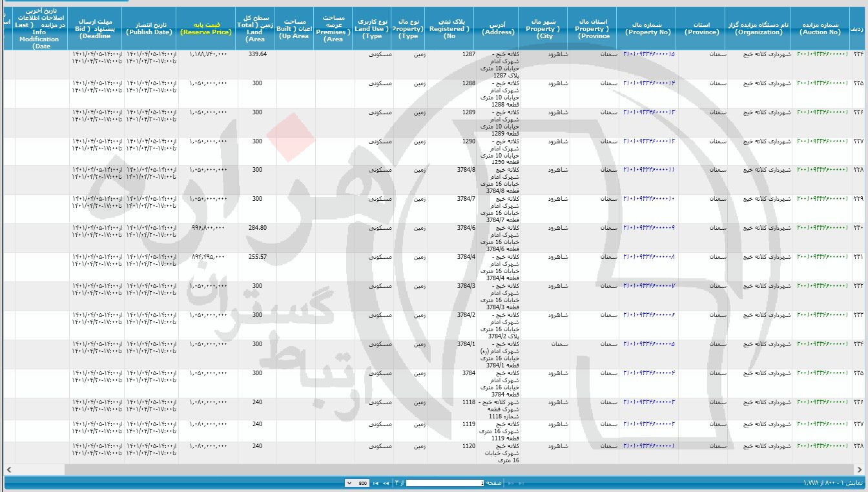
Task: Select row number ۲۳۱ cell
Action: click(x=858, y=267)
